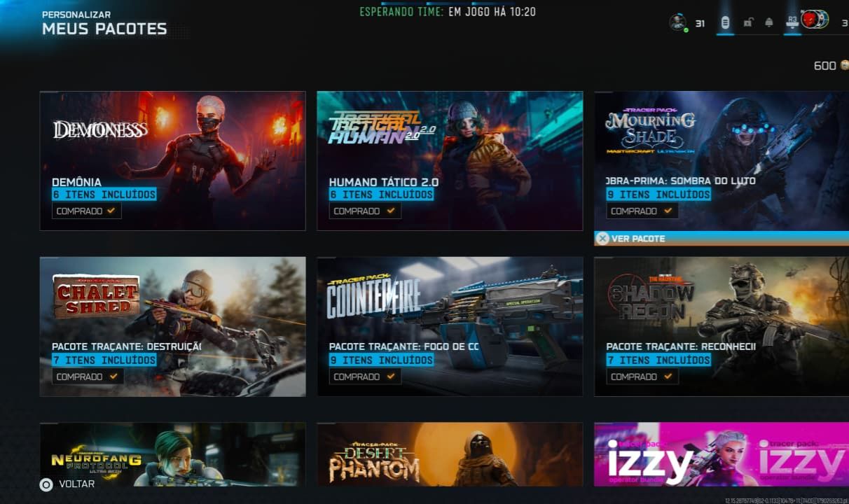The height and width of the screenshot is (504, 849).
Task: Click Comprado on the Demônia bundle
Action: click(x=87, y=211)
